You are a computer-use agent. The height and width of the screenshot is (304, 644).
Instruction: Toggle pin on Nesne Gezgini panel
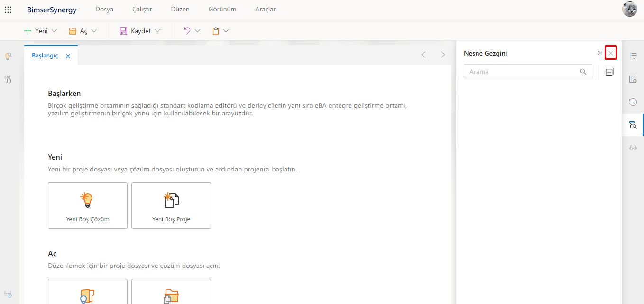[x=599, y=53]
